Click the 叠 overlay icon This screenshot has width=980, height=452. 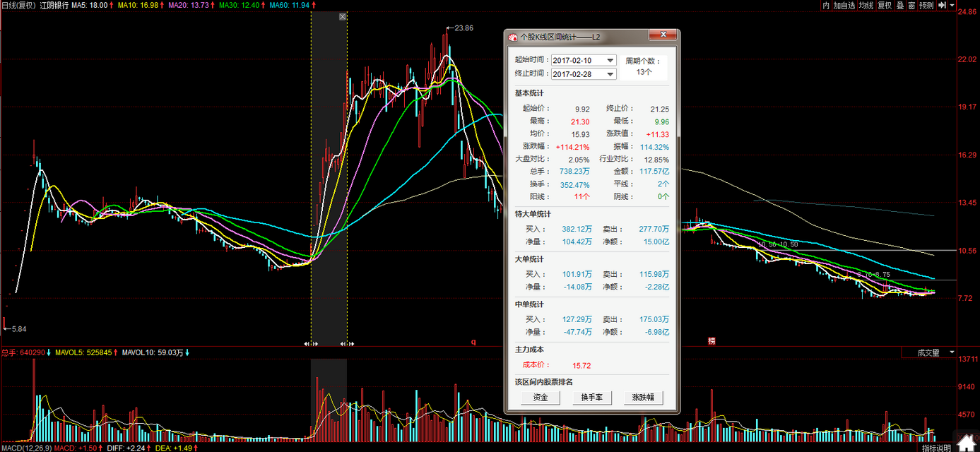pyautogui.click(x=899, y=5)
